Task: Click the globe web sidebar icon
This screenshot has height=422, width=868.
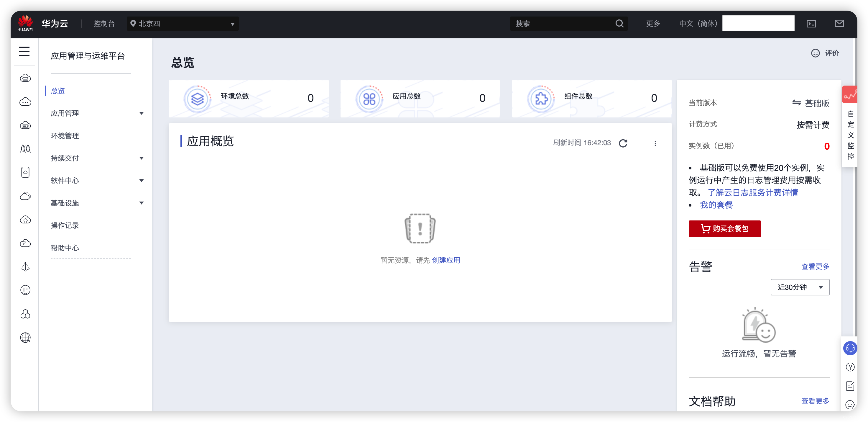Action: tap(25, 337)
